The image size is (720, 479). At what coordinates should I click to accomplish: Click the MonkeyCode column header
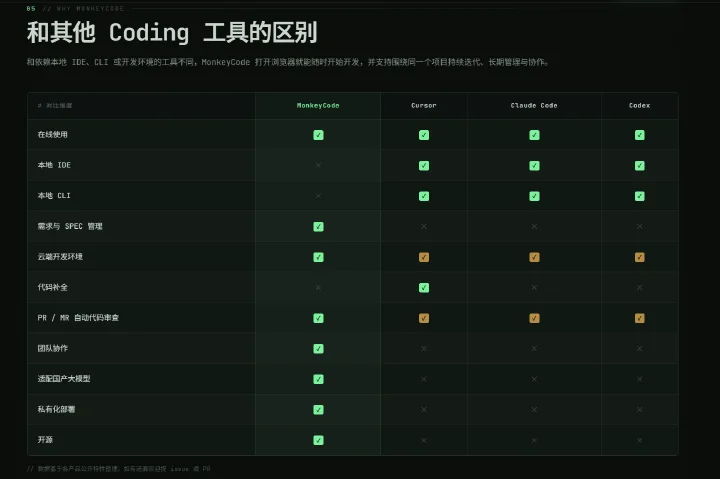click(x=318, y=106)
